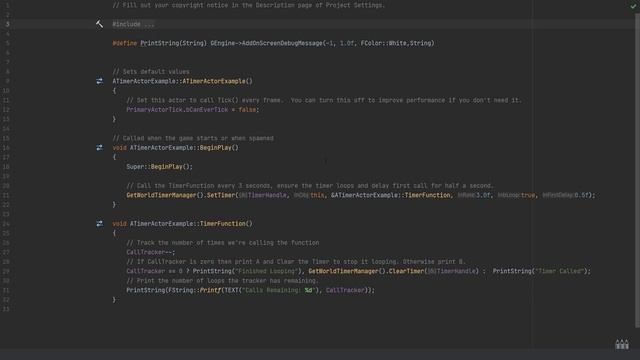Click void ATimerActorExample::BeginPlay() signature

tap(176, 148)
